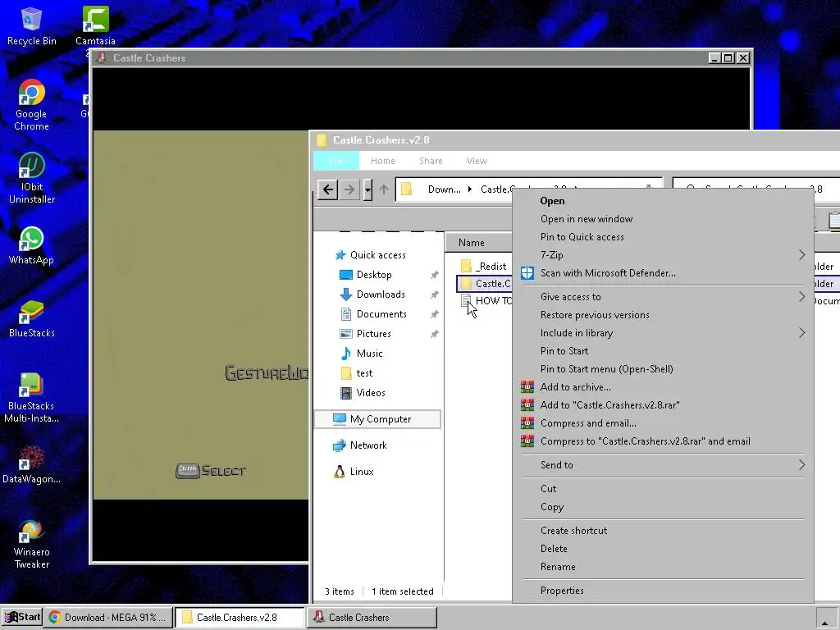Choose Pin to Start
This screenshot has width=840, height=630.
(663, 351)
